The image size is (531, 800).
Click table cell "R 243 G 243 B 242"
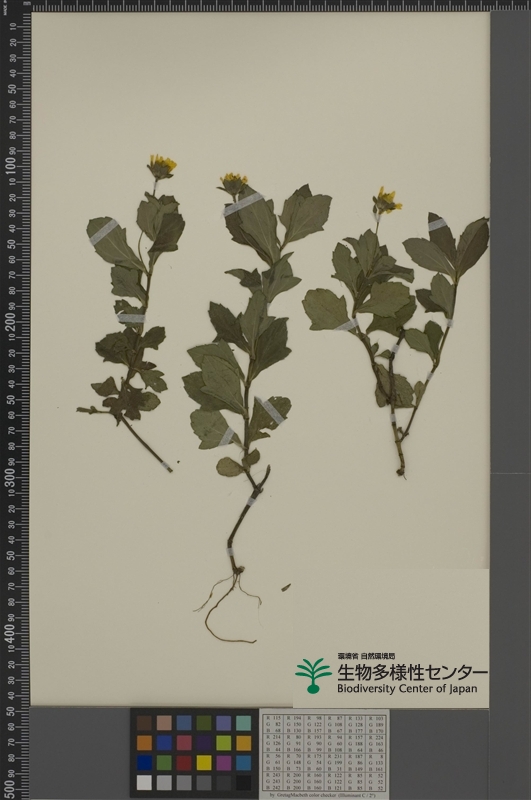pos(273,782)
